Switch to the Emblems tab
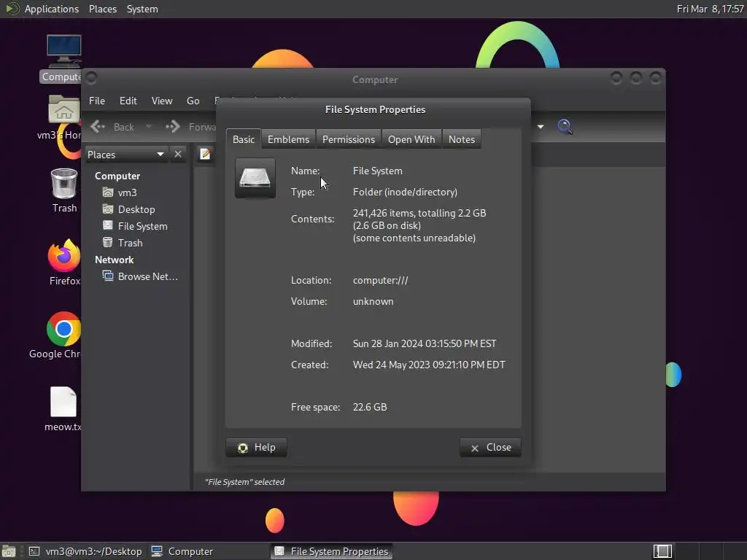 point(288,139)
